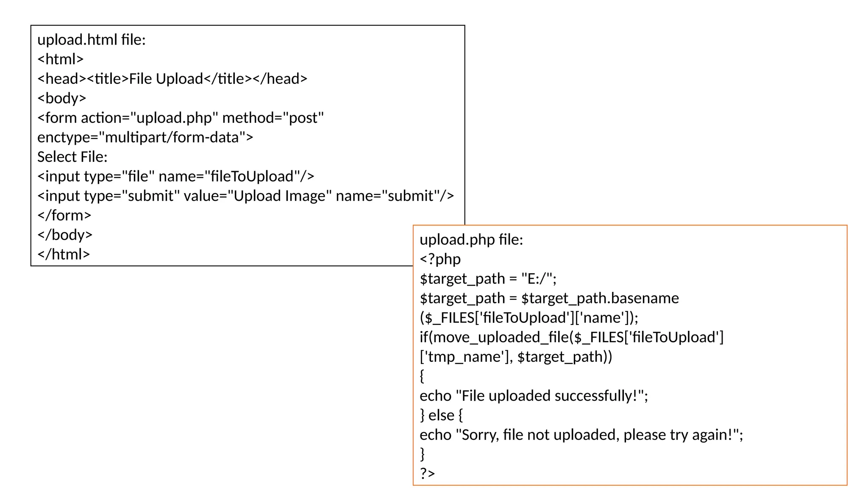Click the <?php opening tag
Image resolution: width=868 pixels, height=488 pixels.
click(x=440, y=259)
